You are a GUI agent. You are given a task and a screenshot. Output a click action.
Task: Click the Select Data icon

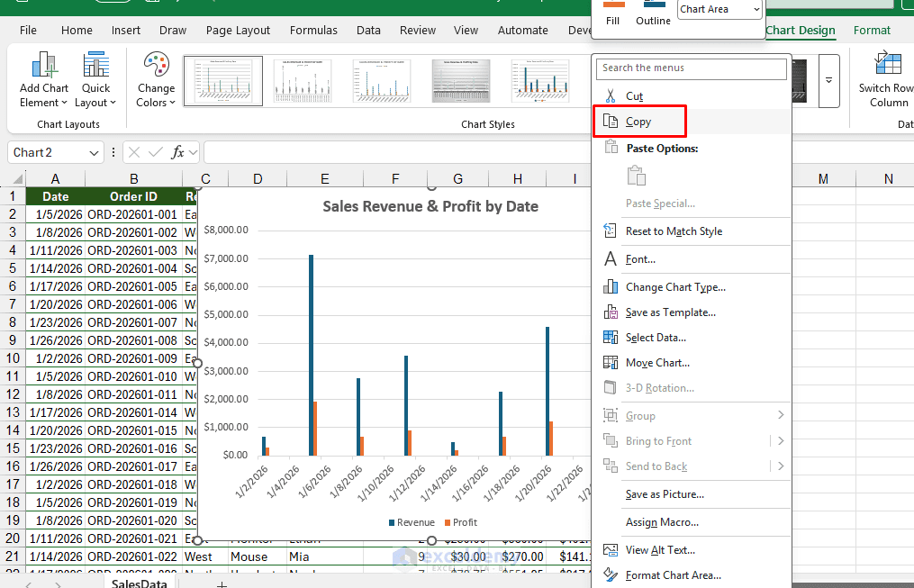(x=611, y=338)
